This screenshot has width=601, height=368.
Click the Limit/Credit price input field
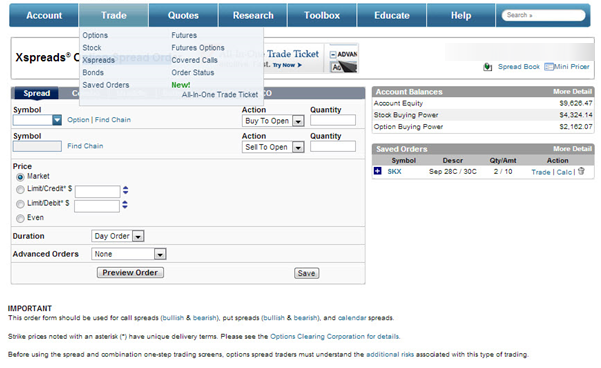98,191
